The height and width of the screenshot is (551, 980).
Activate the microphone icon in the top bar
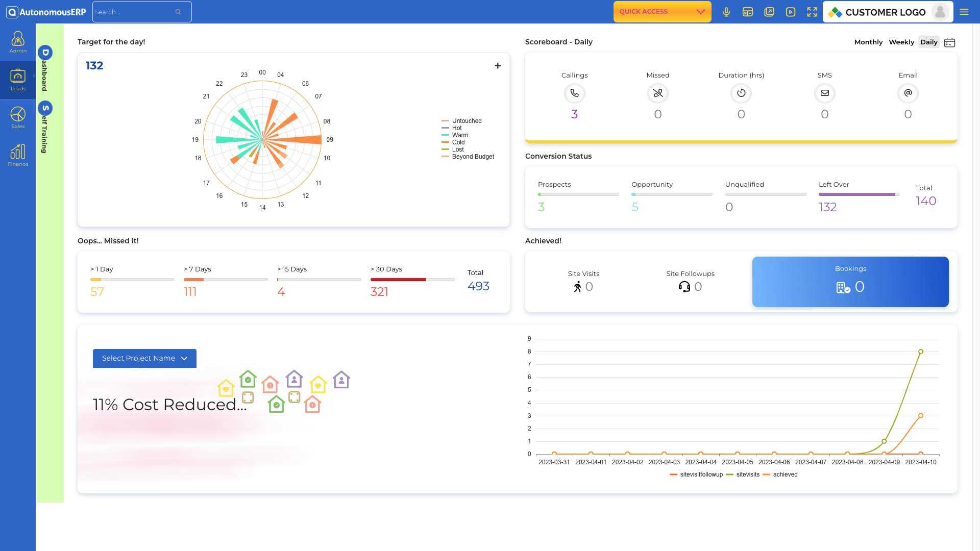pyautogui.click(x=726, y=12)
